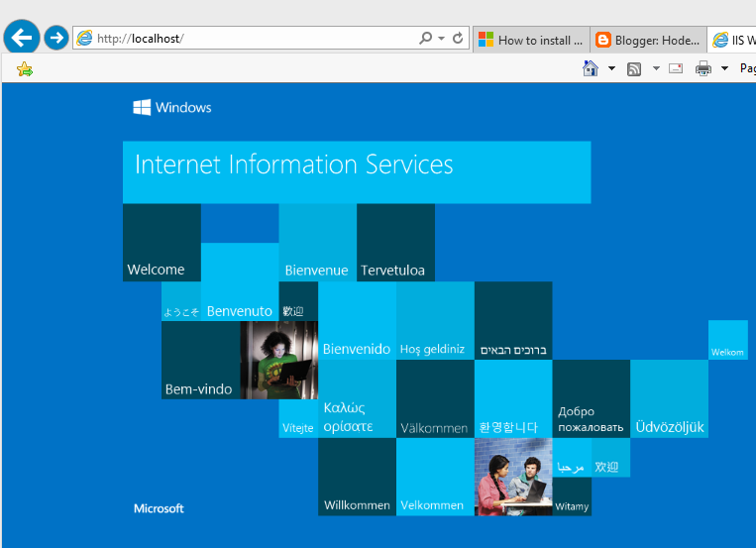
Task: Click the Windows logo on the IIS page
Action: pyautogui.click(x=172, y=107)
